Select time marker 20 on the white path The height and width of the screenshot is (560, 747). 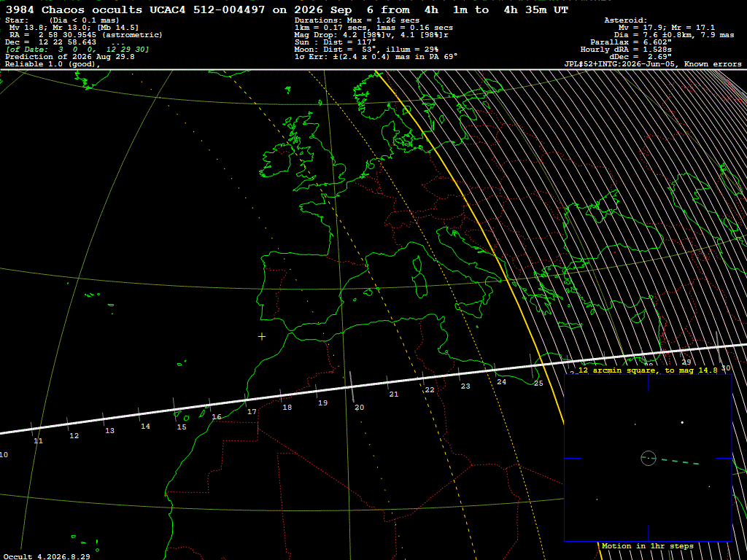tap(359, 408)
